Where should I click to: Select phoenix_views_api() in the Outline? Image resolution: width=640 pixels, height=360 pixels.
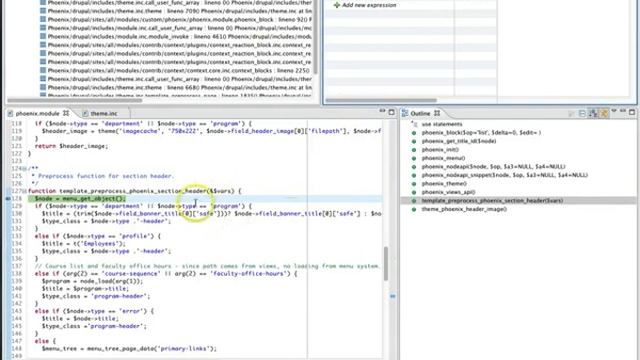point(448,192)
